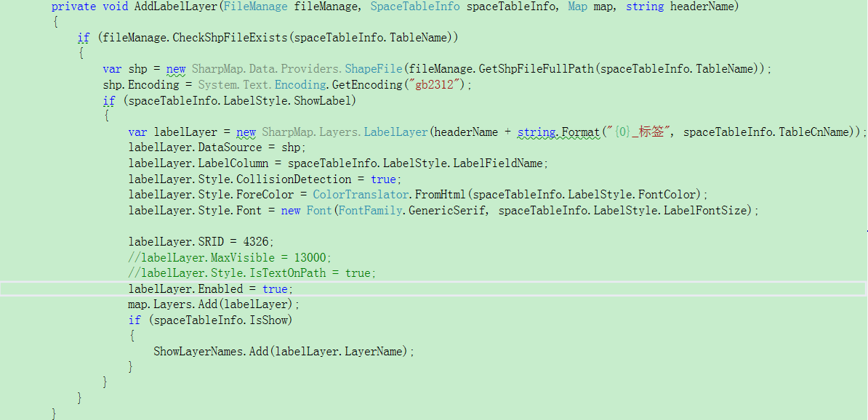
Task: Click the true keyword on the Enabled assignment
Action: (275, 288)
